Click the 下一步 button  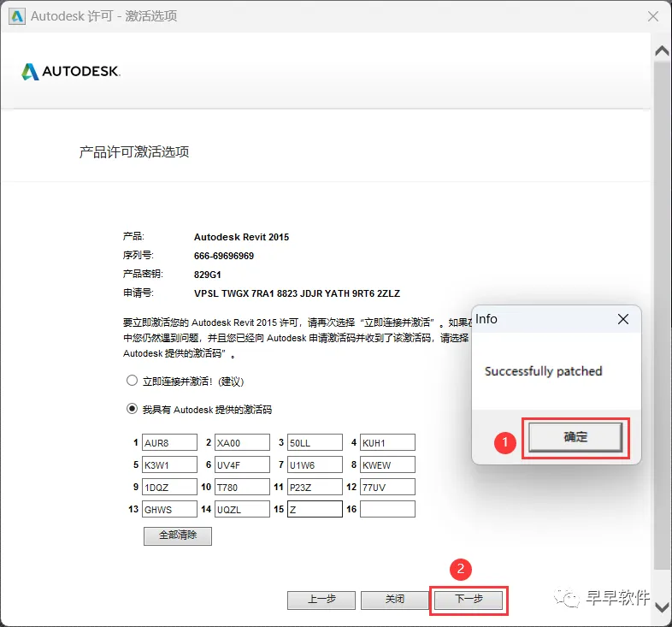pos(469,600)
